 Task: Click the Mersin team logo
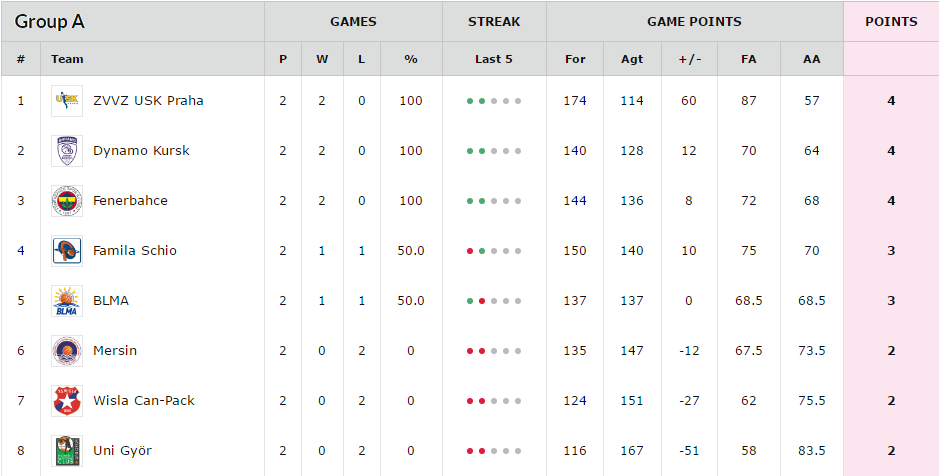[66, 351]
